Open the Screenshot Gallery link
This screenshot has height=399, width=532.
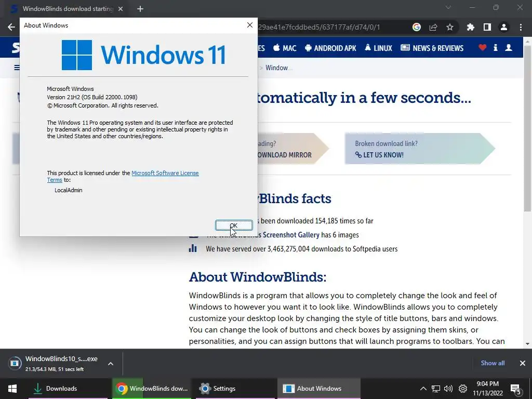291,235
